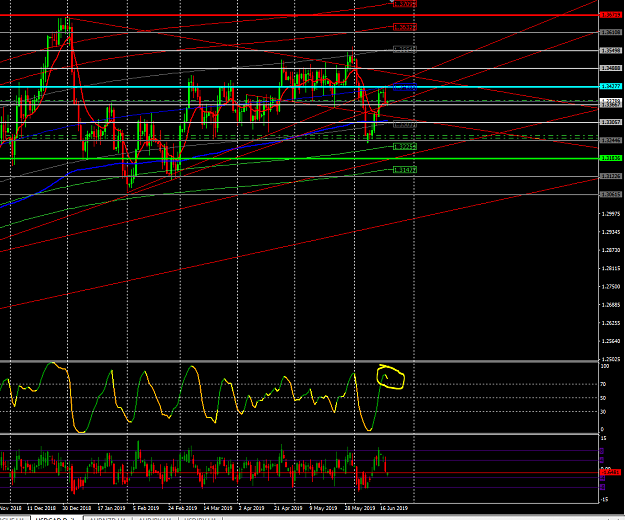This screenshot has height=520, width=625.
Task: Switch to the AUDNZD chart tab
Action: point(108,518)
